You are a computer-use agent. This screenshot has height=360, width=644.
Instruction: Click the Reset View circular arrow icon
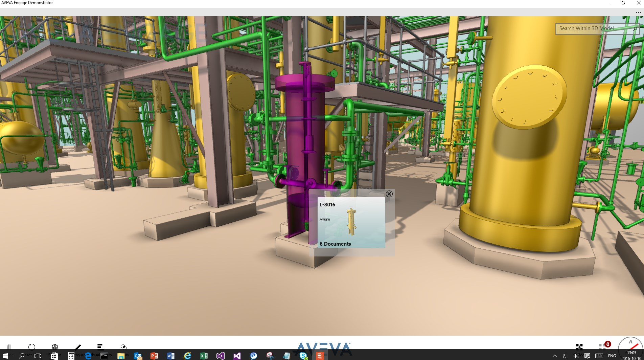point(32,347)
